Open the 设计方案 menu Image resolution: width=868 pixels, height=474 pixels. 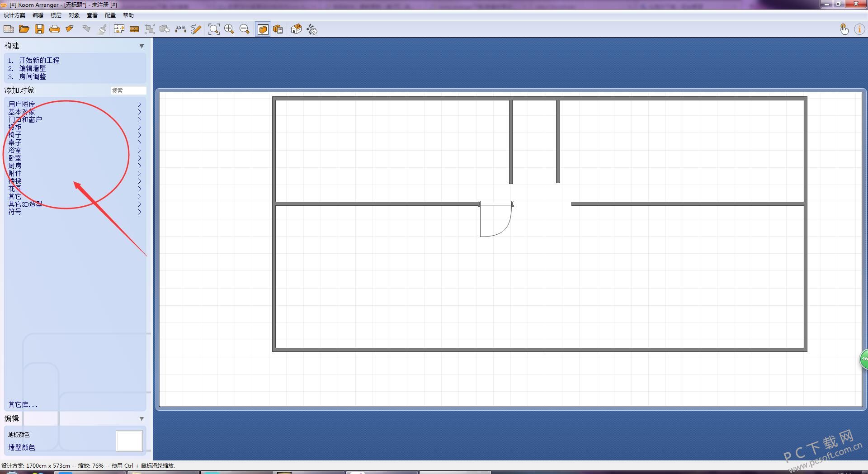[14, 15]
